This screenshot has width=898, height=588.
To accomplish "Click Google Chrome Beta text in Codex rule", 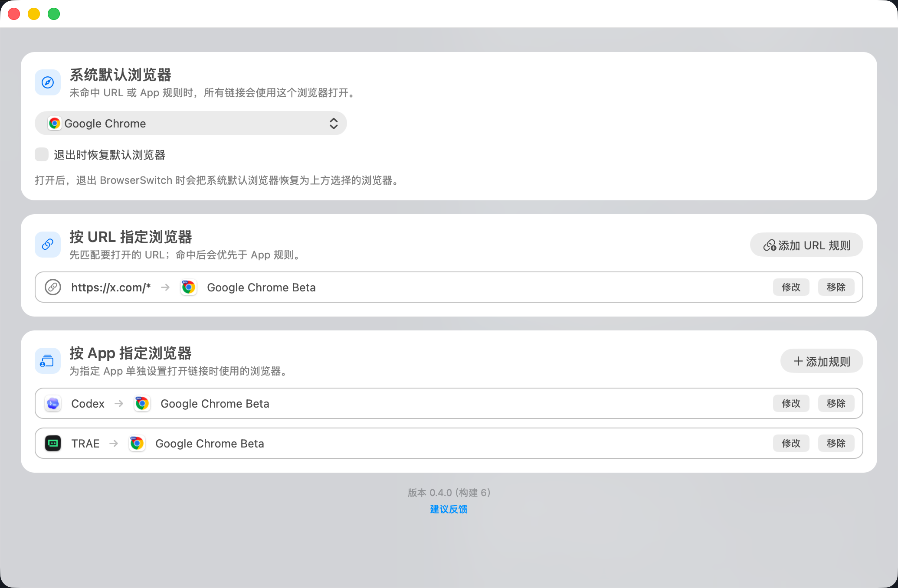I will (215, 404).
